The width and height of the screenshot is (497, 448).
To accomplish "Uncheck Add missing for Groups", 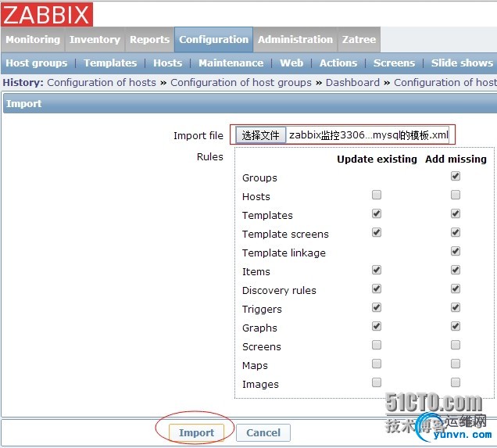I will (456, 176).
